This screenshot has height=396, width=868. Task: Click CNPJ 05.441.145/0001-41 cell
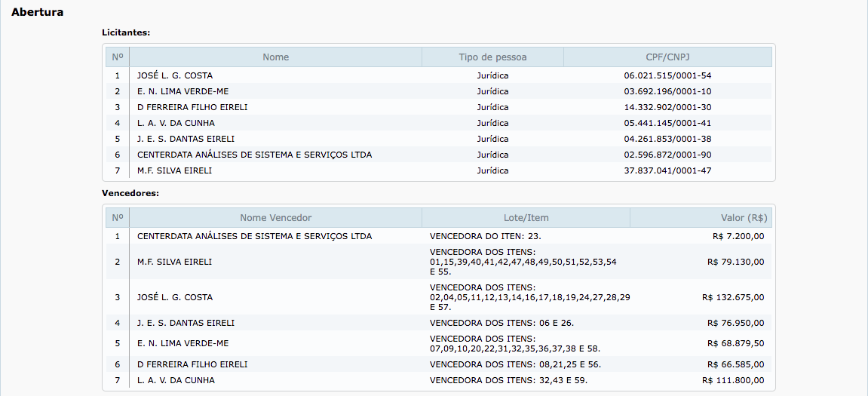(667, 123)
